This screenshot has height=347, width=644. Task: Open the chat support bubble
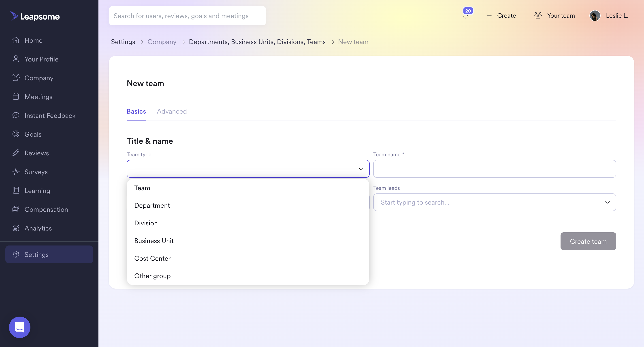pos(19,327)
